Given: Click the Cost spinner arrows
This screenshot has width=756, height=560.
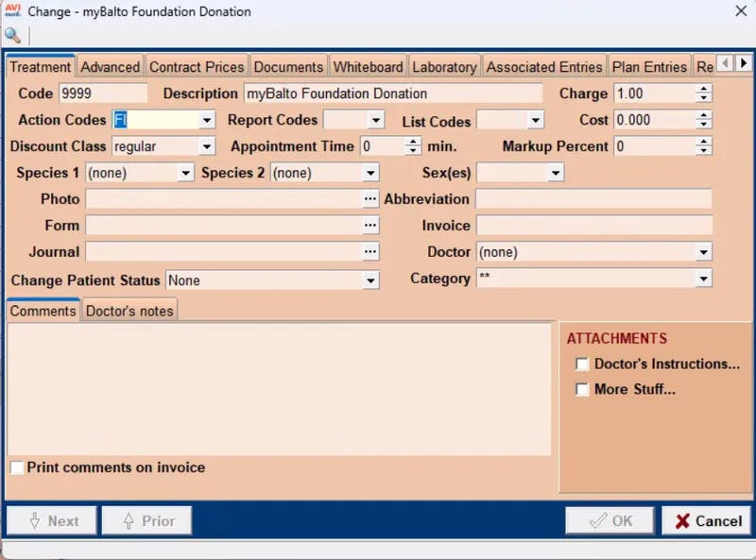Looking at the screenshot, I should pyautogui.click(x=704, y=120).
